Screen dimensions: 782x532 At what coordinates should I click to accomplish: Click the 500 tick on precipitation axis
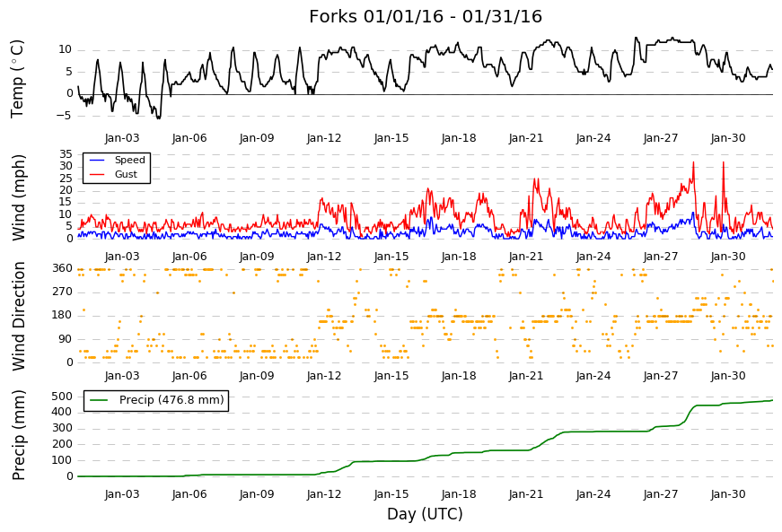[x=62, y=397]
